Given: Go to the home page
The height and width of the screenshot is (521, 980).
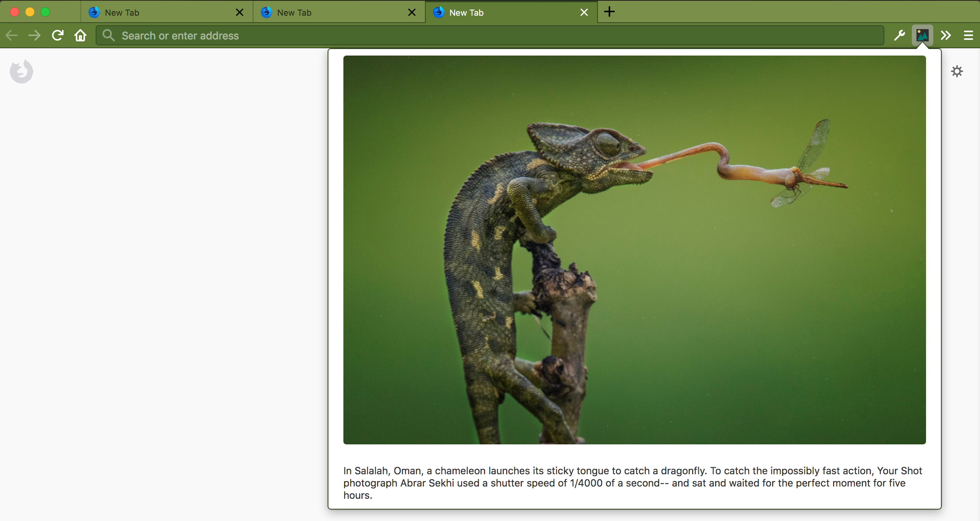Looking at the screenshot, I should [x=80, y=36].
